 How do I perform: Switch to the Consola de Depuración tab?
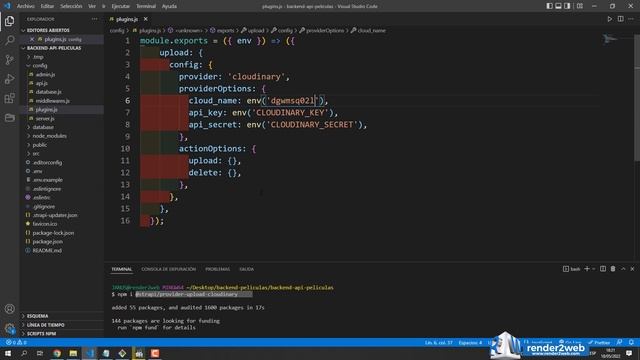click(x=169, y=269)
